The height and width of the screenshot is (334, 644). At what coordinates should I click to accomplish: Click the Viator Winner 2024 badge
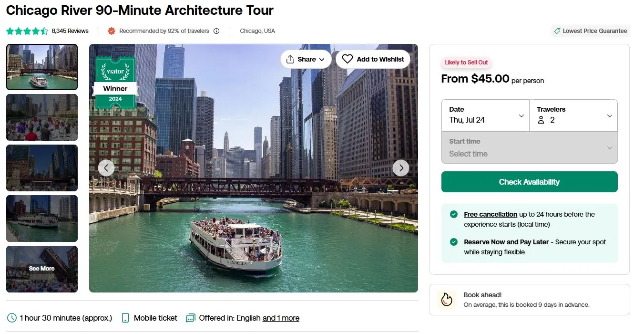[x=115, y=83]
